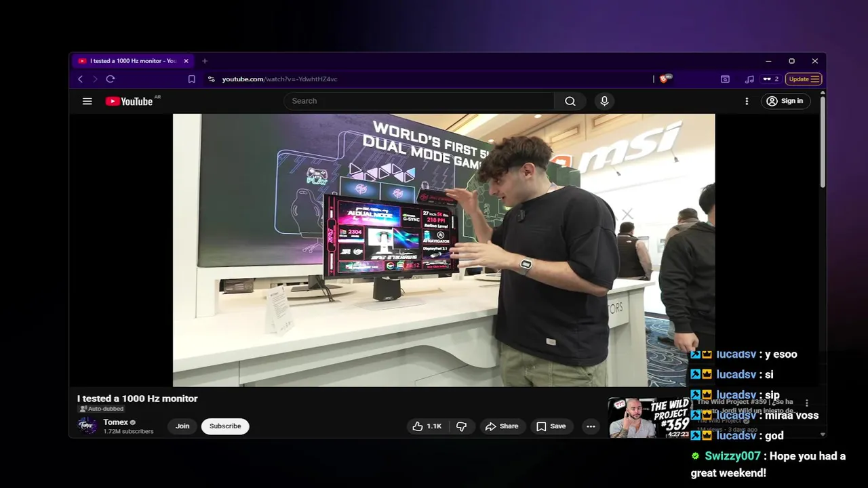Screen dimensions: 868x488
Task: Save the video to a playlist
Action: pos(551,426)
